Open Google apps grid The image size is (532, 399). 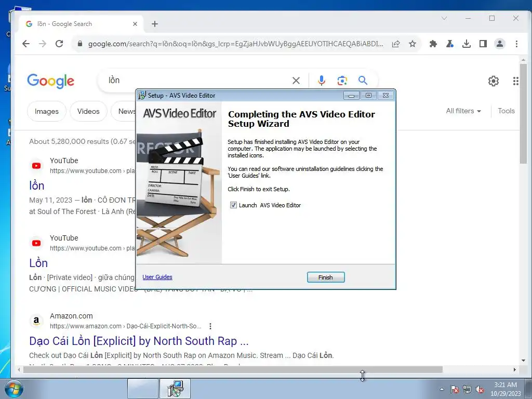click(x=516, y=81)
